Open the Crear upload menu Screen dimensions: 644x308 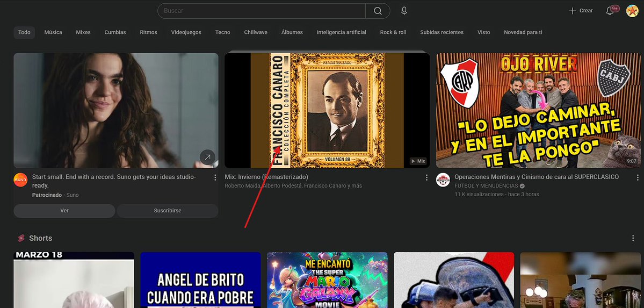click(581, 11)
